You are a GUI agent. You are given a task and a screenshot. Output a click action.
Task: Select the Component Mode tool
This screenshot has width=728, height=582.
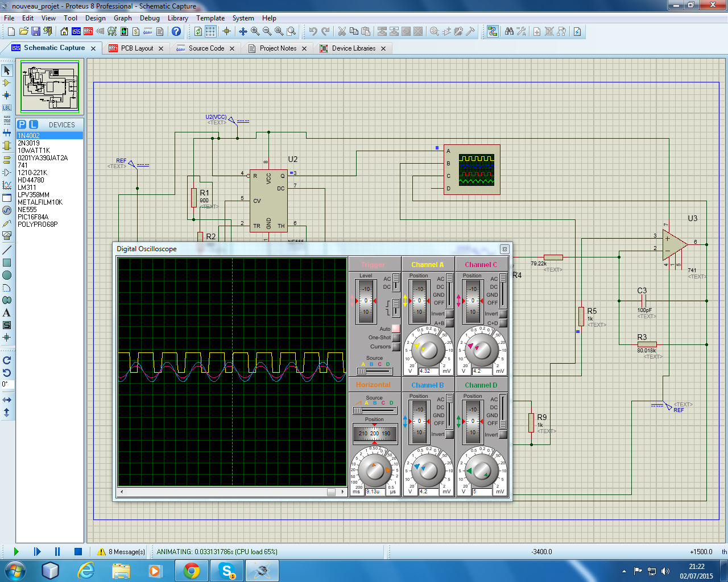[7, 83]
